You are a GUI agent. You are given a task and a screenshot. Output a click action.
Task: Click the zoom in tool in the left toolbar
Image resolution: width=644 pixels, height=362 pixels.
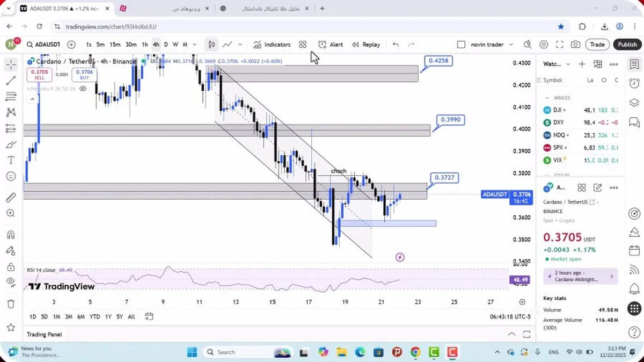pyautogui.click(x=11, y=213)
